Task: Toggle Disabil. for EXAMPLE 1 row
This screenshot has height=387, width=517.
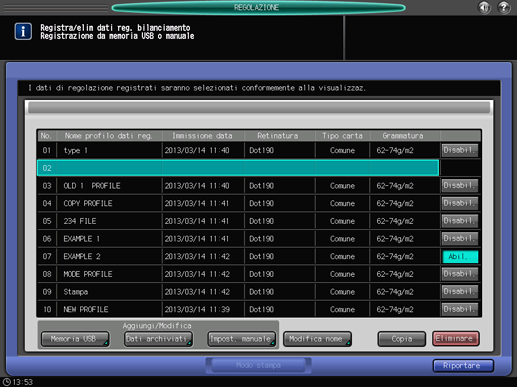Action: click(x=460, y=238)
